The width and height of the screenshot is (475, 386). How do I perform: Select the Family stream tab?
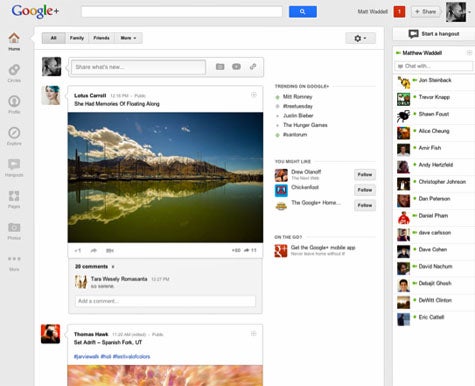pos(77,38)
